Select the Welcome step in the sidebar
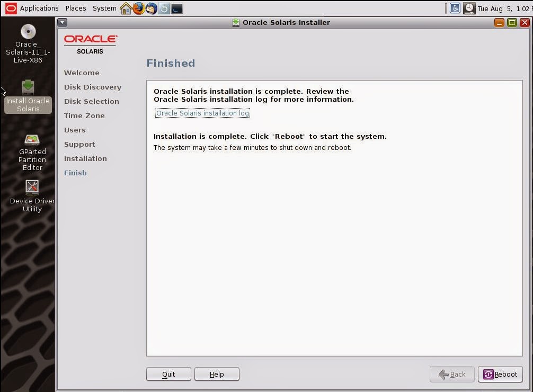This screenshot has height=392, width=533. click(82, 73)
